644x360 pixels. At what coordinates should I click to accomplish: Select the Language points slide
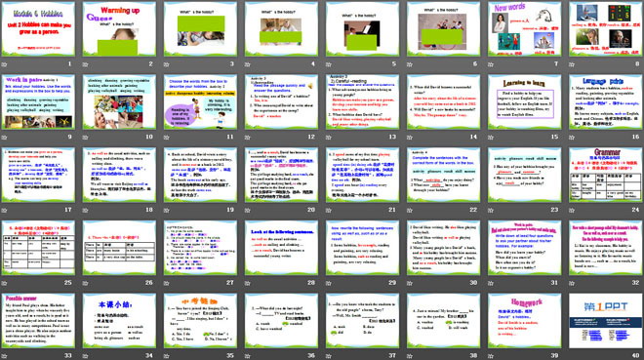605,101
